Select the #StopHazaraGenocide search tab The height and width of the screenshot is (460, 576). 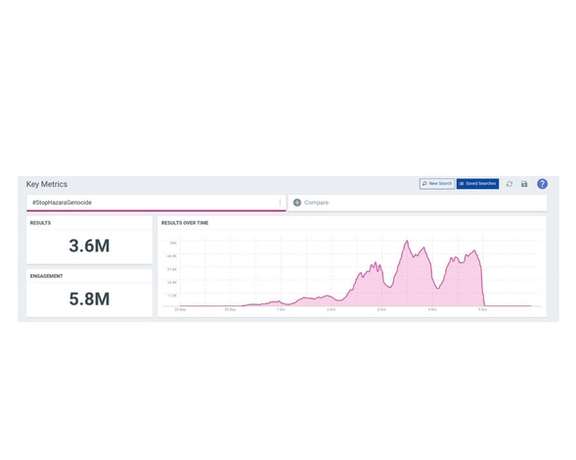pos(156,203)
